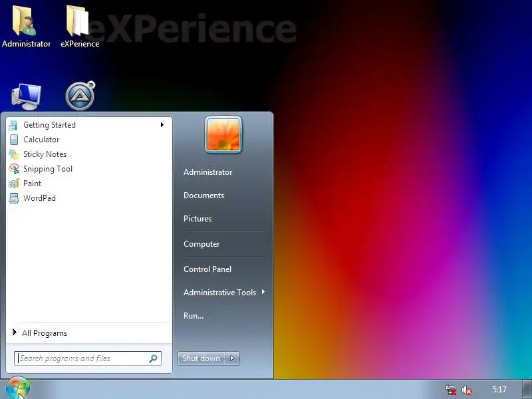
Task: Click the flower user account picture
Action: point(223,135)
